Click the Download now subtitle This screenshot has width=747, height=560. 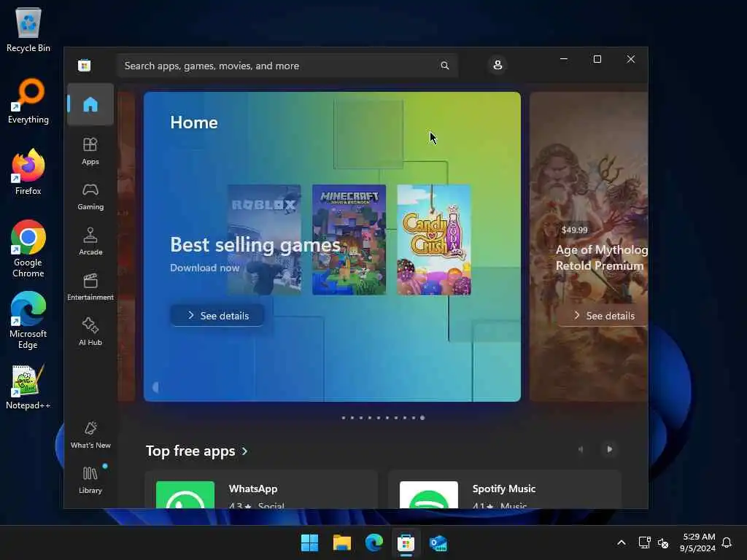point(204,268)
